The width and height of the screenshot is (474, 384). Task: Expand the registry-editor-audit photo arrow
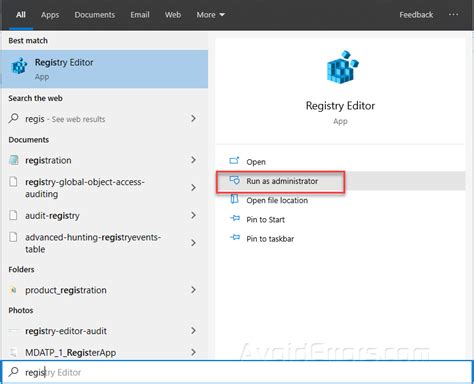193,330
